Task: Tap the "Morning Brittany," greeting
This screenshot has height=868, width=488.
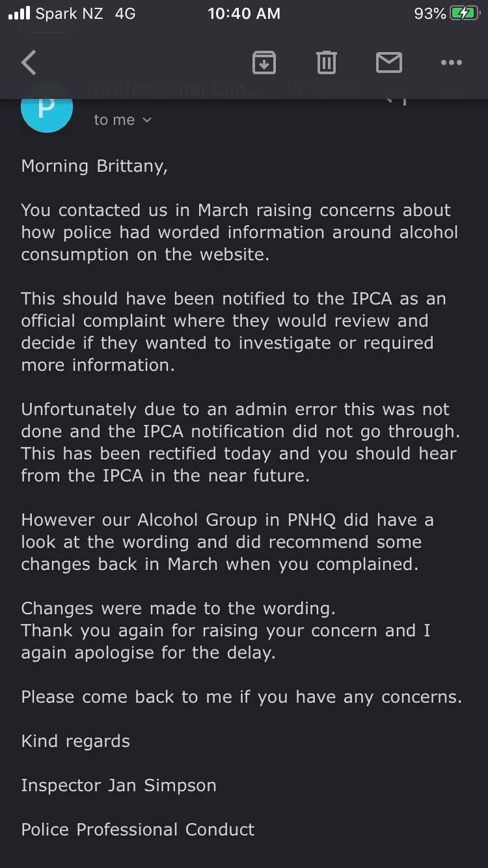Action: point(94,166)
